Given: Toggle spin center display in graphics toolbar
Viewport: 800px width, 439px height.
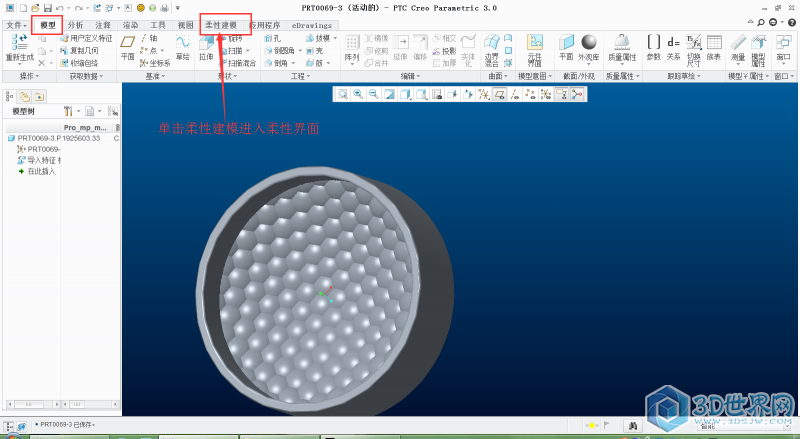Looking at the screenshot, I should coord(577,94).
